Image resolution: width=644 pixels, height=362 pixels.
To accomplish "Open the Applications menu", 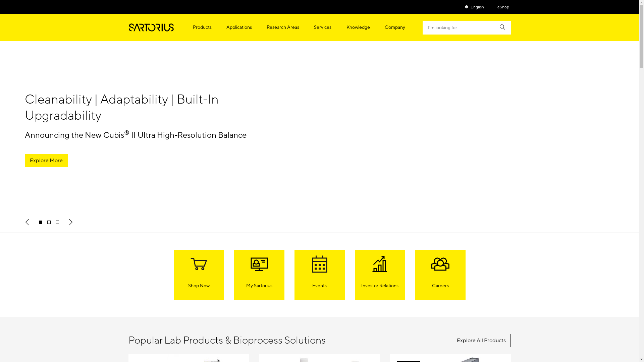I will pyautogui.click(x=239, y=27).
